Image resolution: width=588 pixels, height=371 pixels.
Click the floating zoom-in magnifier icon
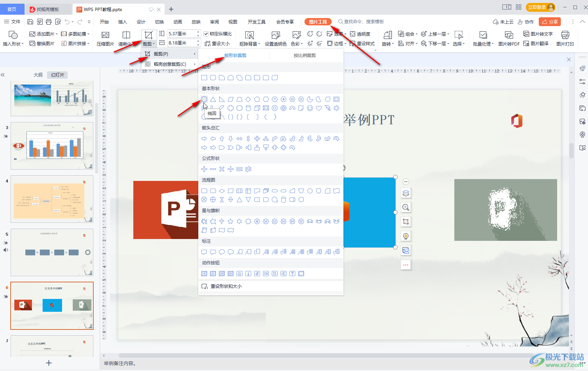click(x=406, y=207)
